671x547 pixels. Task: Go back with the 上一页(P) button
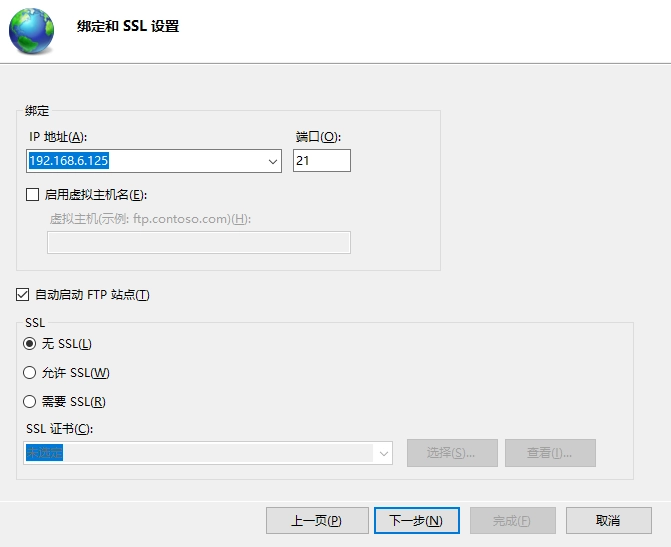pyautogui.click(x=316, y=521)
